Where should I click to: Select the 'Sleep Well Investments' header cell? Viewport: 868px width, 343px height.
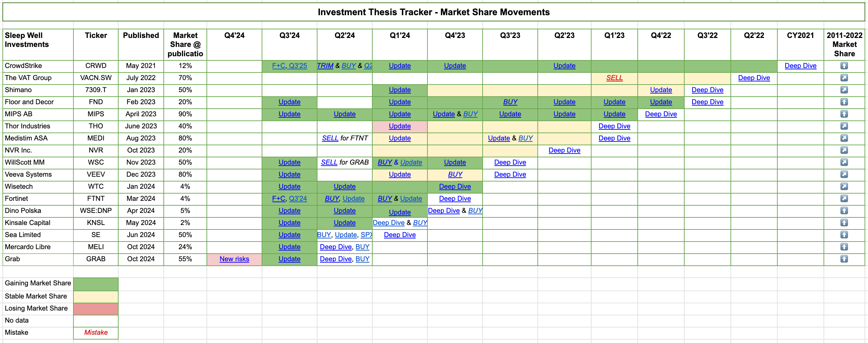pyautogui.click(x=38, y=45)
